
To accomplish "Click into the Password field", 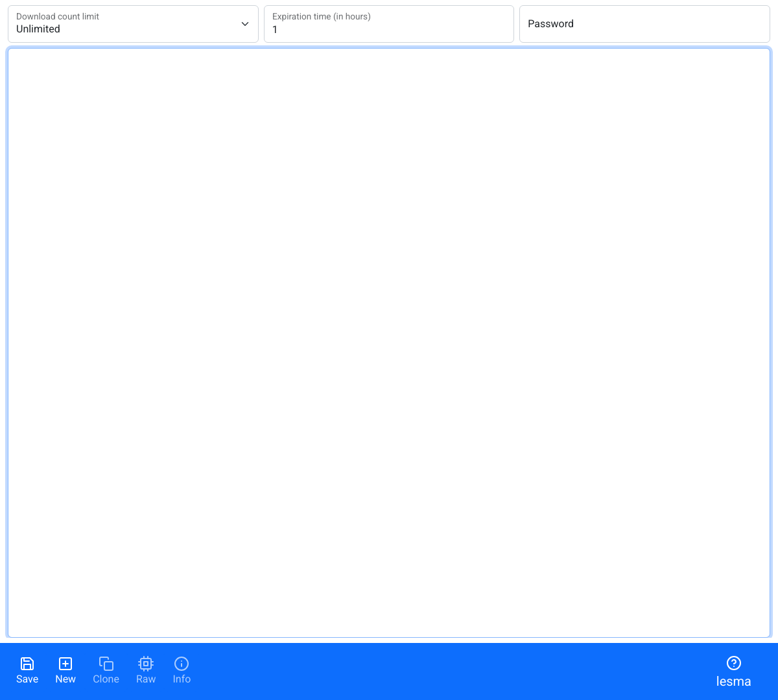I will [644, 24].
